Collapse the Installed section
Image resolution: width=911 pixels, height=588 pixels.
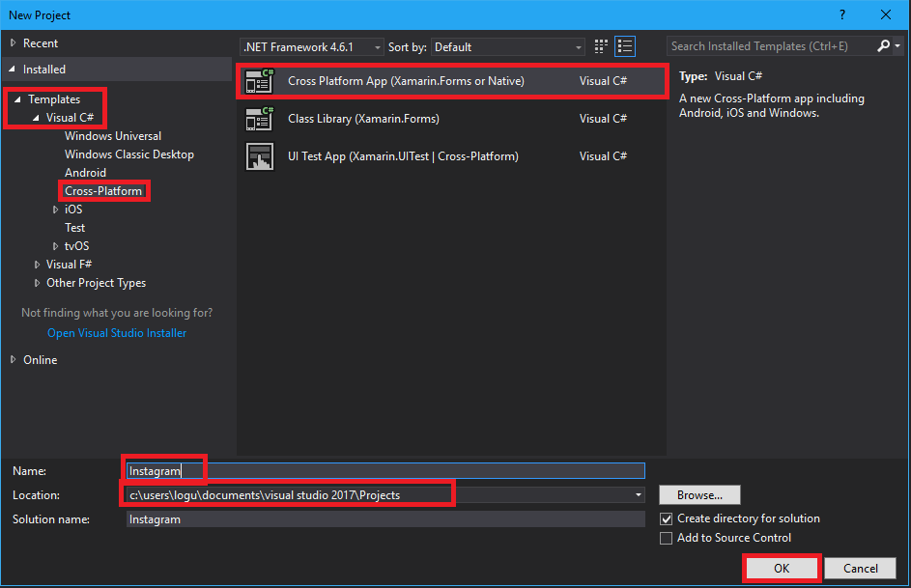click(13, 70)
